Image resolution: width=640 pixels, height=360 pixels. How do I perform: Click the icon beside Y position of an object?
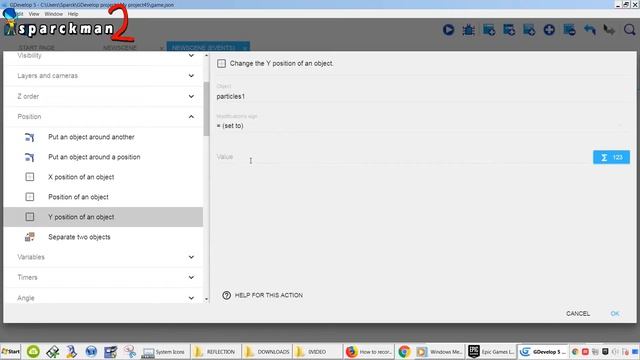click(x=29, y=217)
